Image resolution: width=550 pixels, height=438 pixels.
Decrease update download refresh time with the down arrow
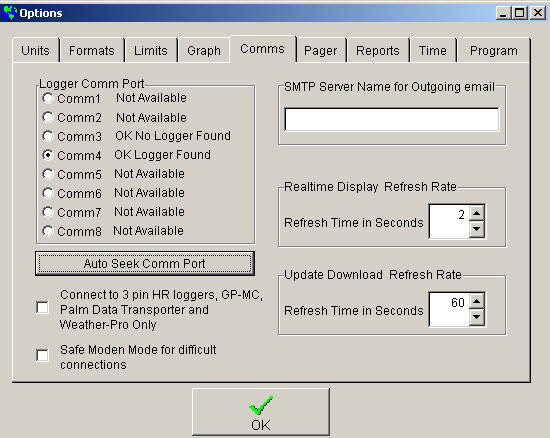click(x=477, y=317)
